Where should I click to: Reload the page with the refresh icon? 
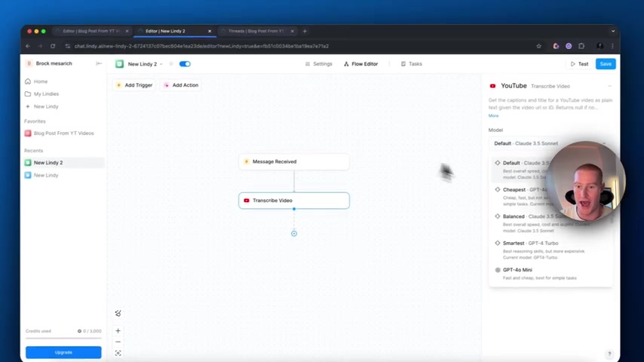pos(53,47)
